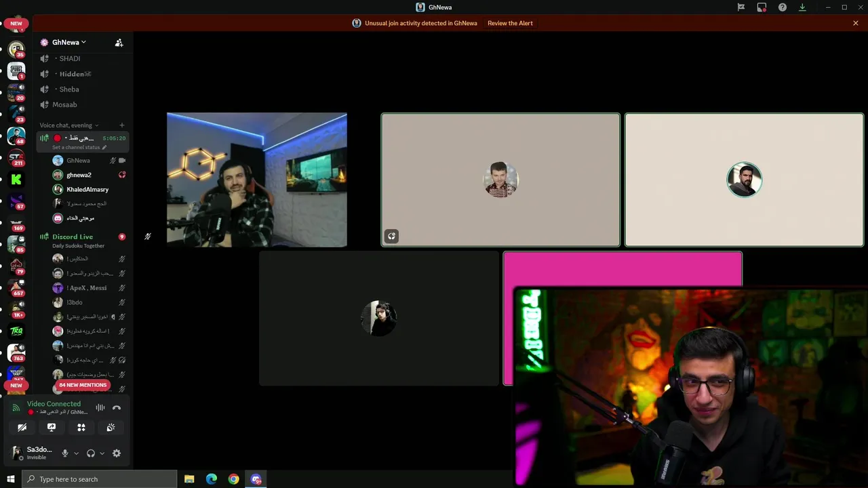Screen dimensions: 868x488
Task: Open the server with 763 badge
Action: (x=16, y=352)
